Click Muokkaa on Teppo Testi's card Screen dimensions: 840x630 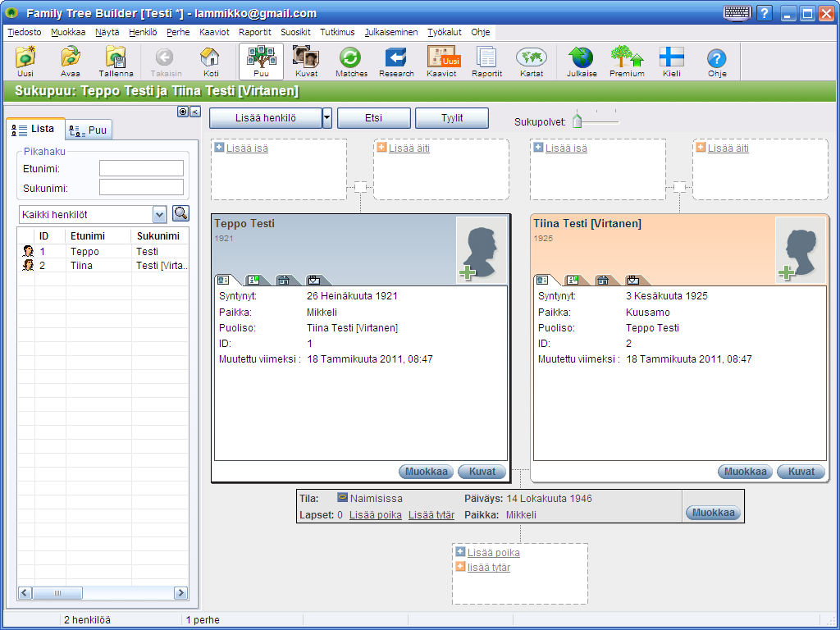pos(426,472)
